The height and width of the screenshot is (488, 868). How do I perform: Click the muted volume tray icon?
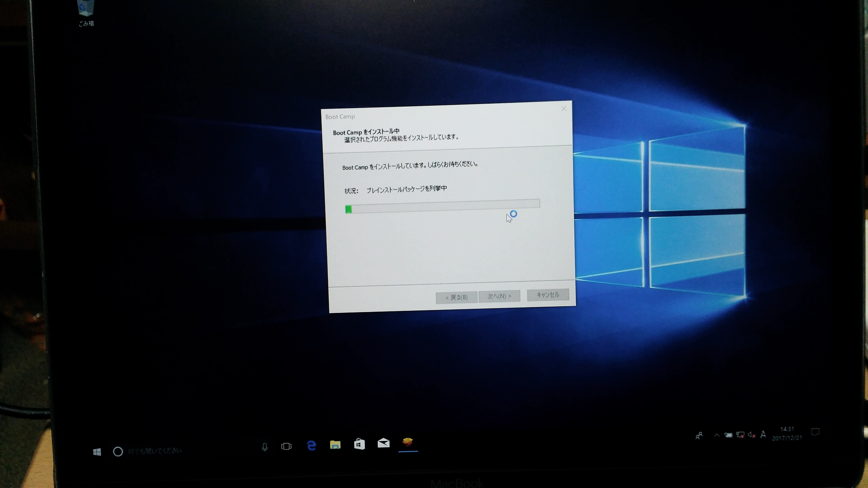752,435
